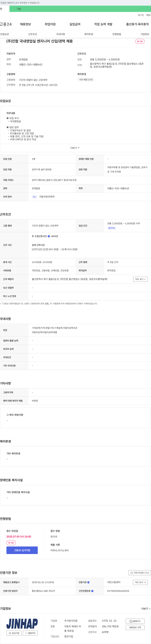Switch to the 기업 tab
Viewport: 151px width, 644px height.
tap(19, 9)
